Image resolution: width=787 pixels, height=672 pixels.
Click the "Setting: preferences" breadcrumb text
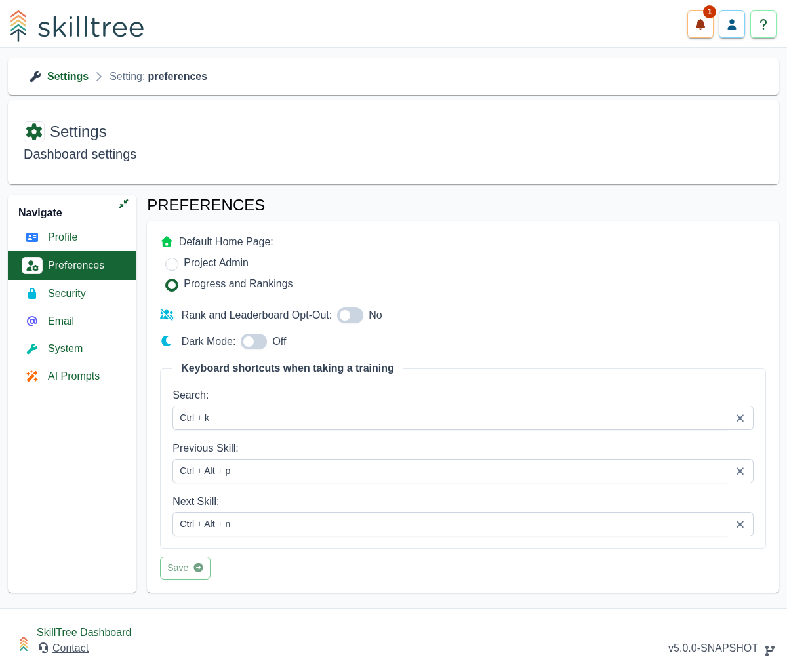[158, 77]
